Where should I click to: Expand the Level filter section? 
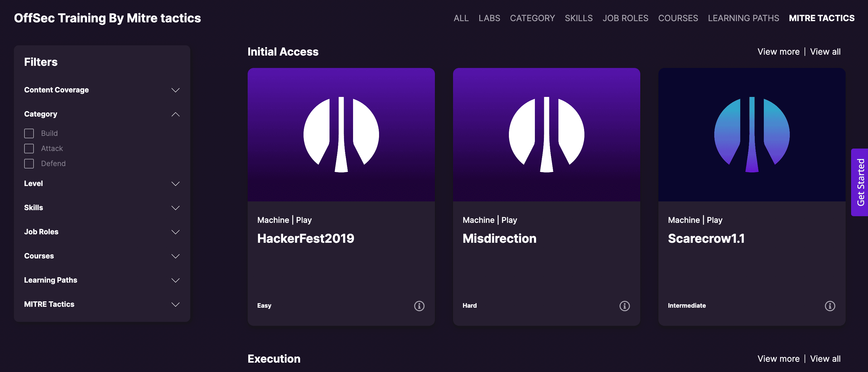tap(175, 184)
